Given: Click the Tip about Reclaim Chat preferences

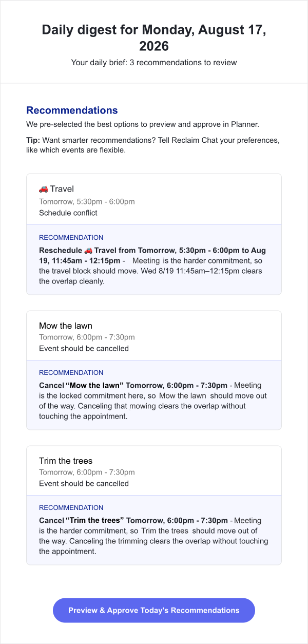Looking at the screenshot, I should coord(153,145).
